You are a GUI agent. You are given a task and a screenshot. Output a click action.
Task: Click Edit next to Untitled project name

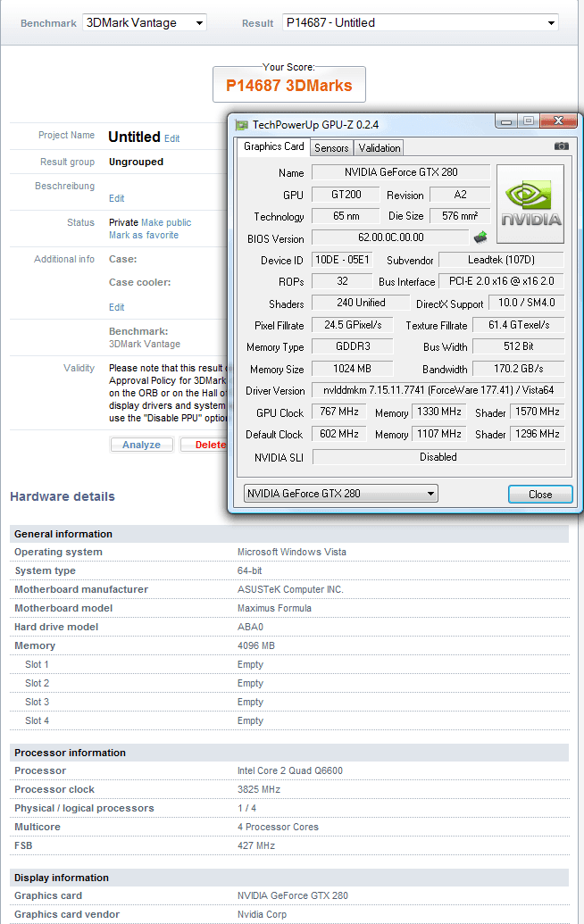click(x=172, y=138)
